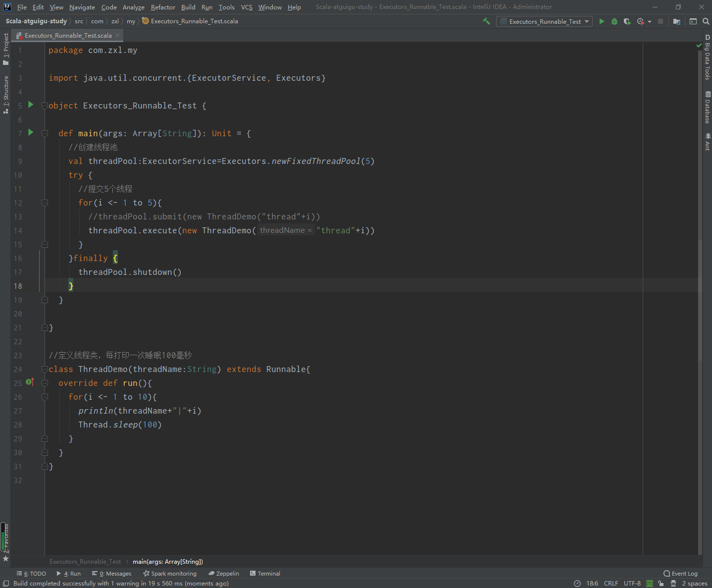The image size is (712, 588).
Task: Change the 2 spaces indent setting
Action: [695, 584]
